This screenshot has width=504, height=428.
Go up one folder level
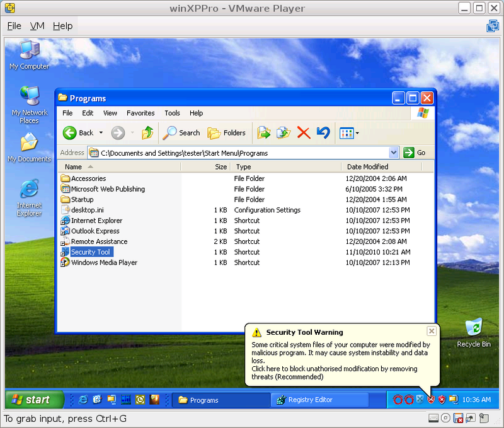coord(147,133)
